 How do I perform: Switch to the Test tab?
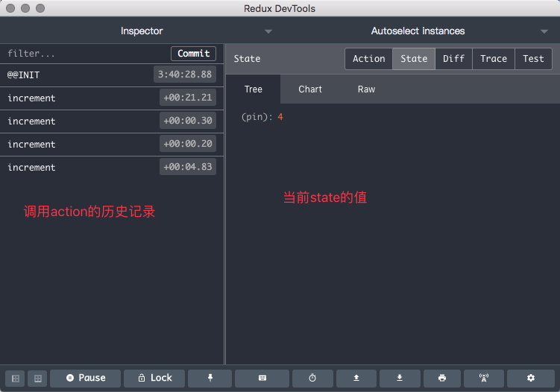[x=533, y=59]
